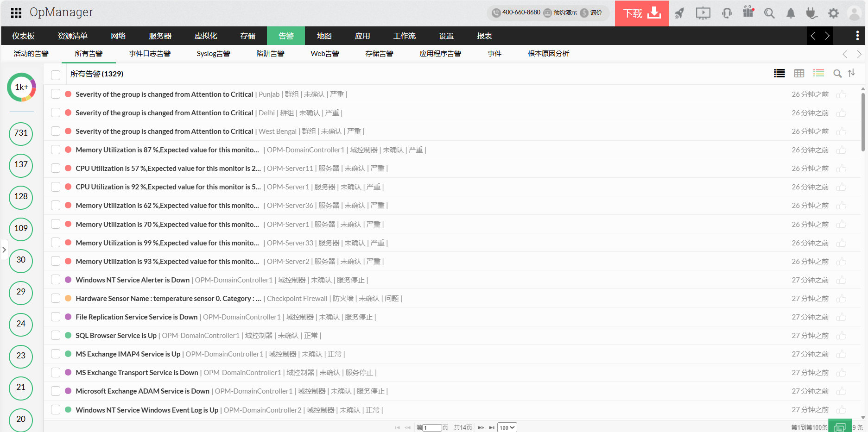Switch to 根本原因分析 tab
The width and height of the screenshot is (868, 432).
point(548,54)
